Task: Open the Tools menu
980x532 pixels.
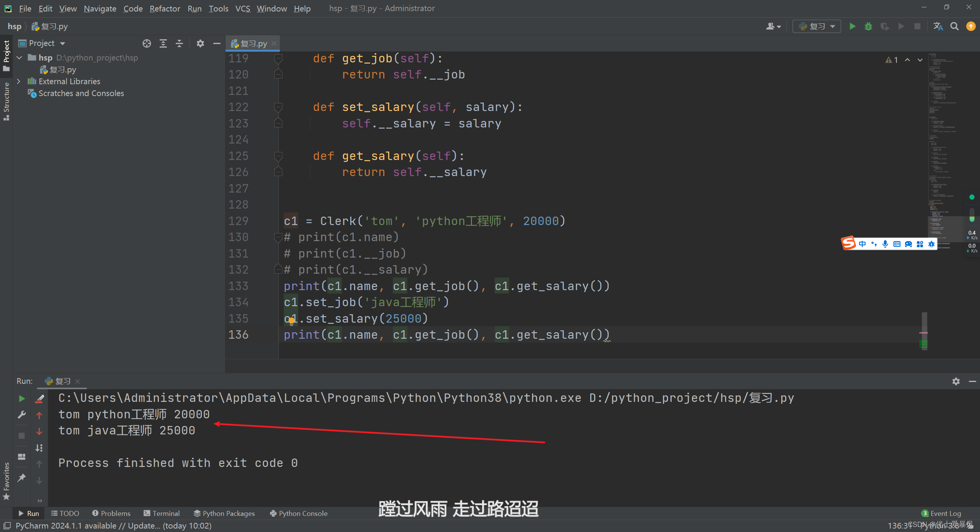Action: tap(218, 8)
